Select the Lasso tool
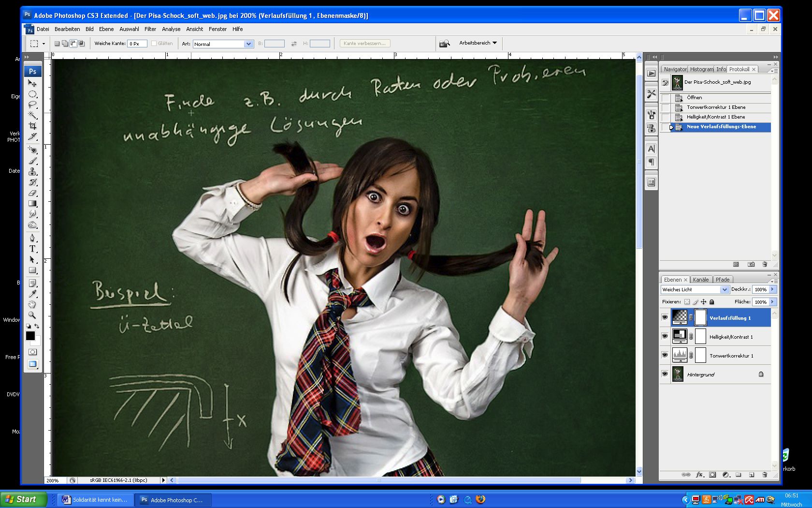 [32, 105]
